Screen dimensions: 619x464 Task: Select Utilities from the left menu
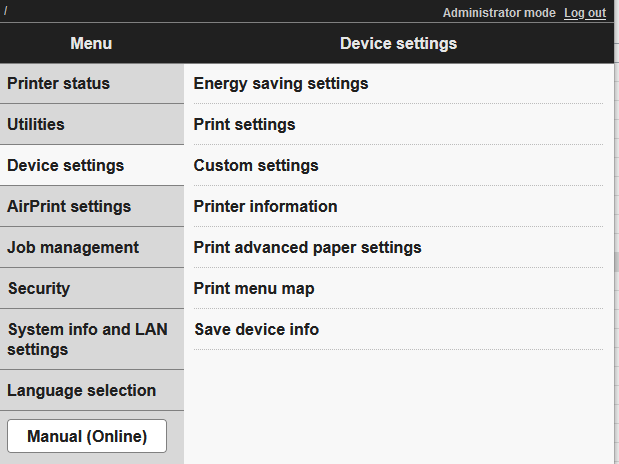36,124
